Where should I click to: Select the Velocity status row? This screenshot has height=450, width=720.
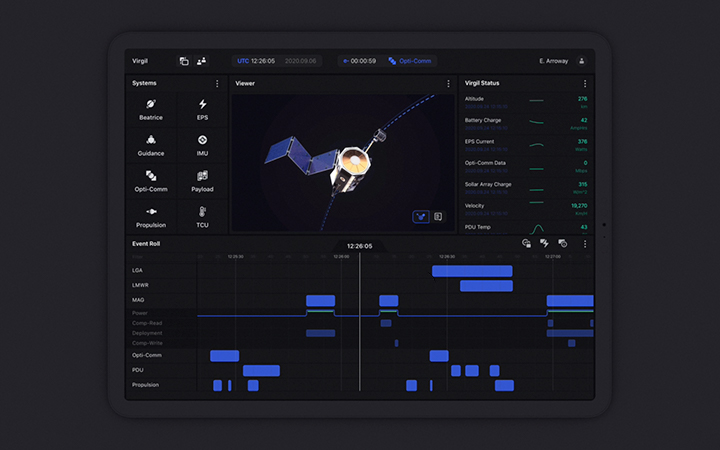point(526,209)
